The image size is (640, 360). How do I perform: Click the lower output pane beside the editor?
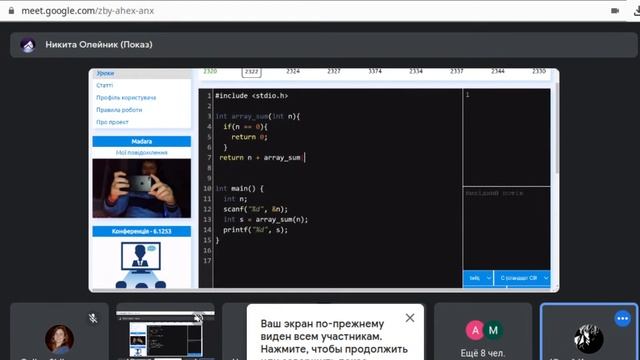tap(507, 228)
